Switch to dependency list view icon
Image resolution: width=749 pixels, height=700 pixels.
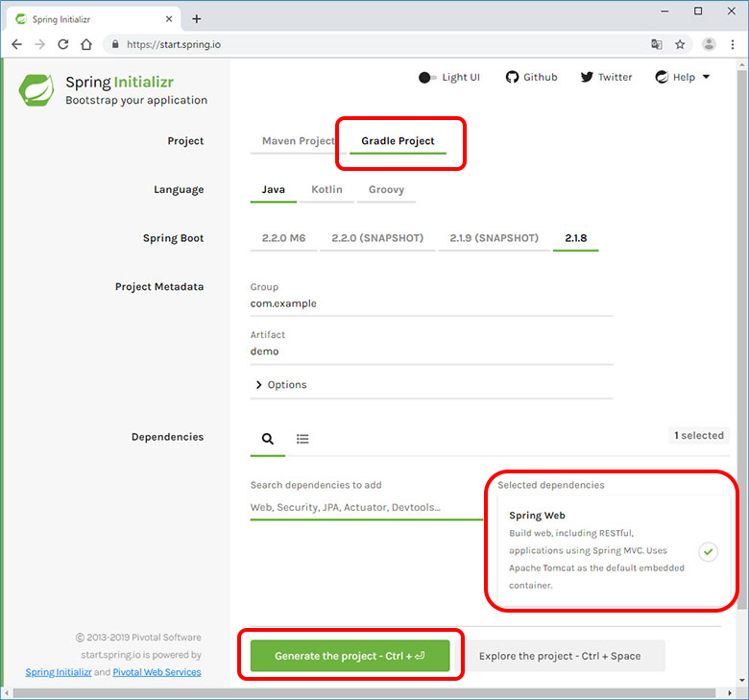(x=302, y=439)
